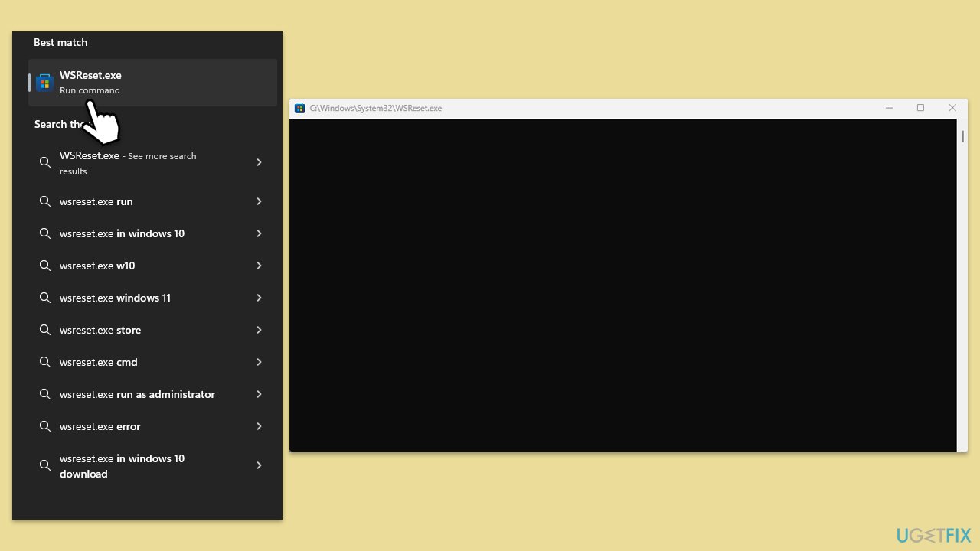
Task: Click search icon beside 'wsreset.exe error'
Action: [x=45, y=426]
